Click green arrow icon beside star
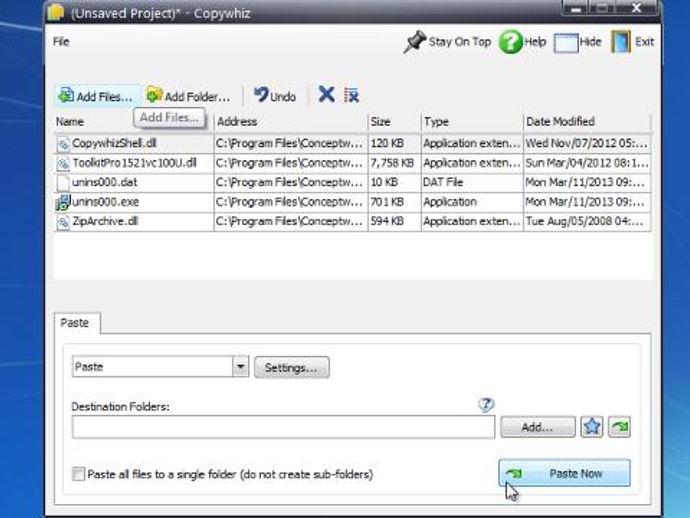This screenshot has width=690, height=518. (x=619, y=426)
